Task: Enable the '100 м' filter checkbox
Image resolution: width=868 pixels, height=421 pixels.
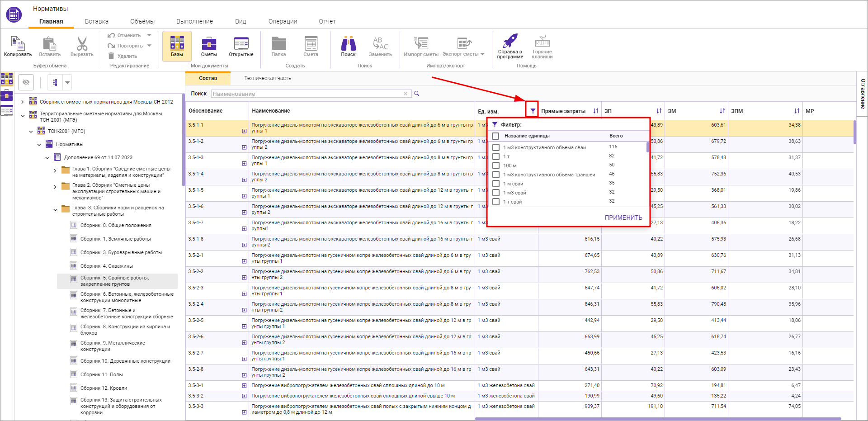Action: [x=496, y=166]
